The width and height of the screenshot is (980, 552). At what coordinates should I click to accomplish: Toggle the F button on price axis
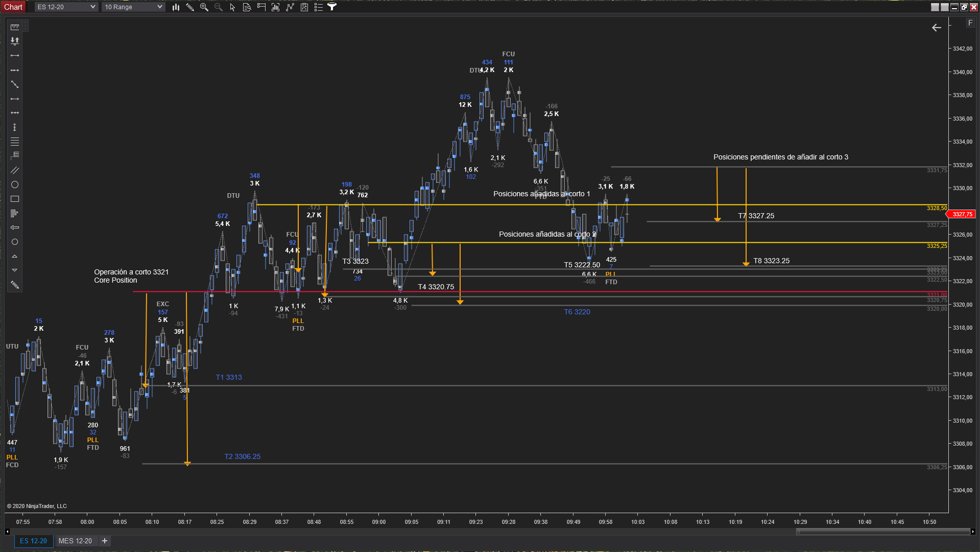pyautogui.click(x=970, y=23)
